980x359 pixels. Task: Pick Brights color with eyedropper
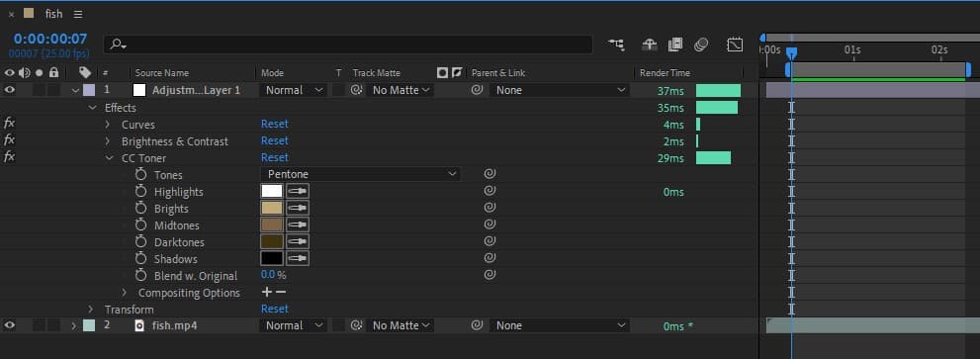(x=298, y=209)
